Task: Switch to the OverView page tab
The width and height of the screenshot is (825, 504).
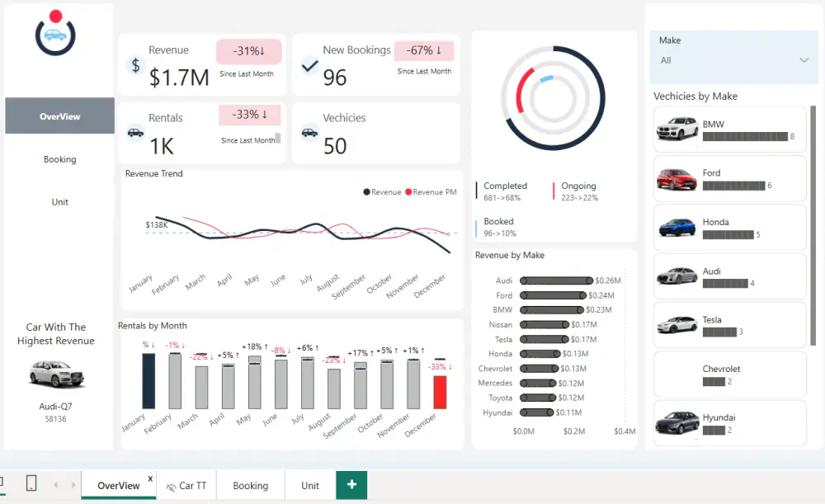Action: click(118, 486)
